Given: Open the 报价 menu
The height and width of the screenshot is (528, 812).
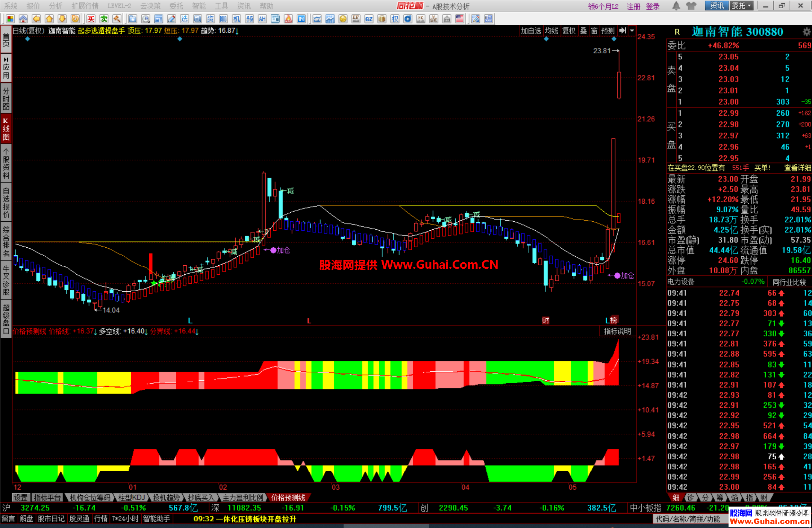Looking at the screenshot, I should (x=33, y=6).
